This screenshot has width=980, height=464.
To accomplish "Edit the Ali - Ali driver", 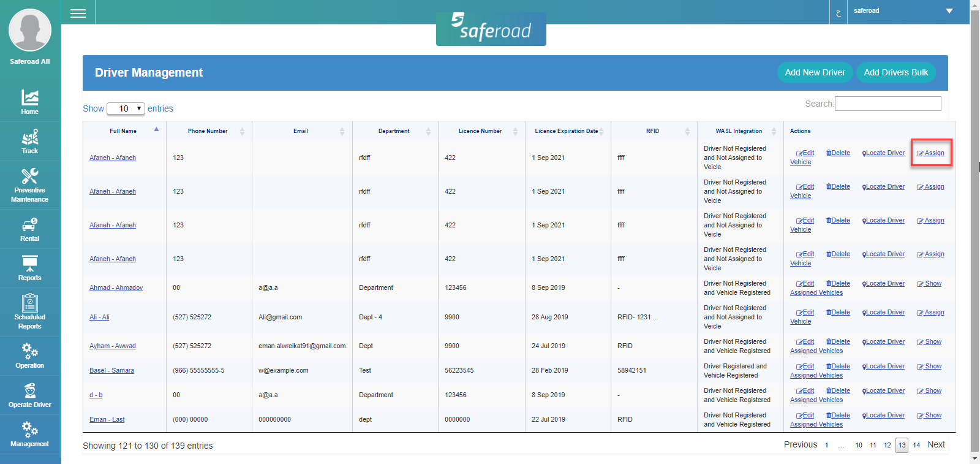I will pyautogui.click(x=805, y=312).
